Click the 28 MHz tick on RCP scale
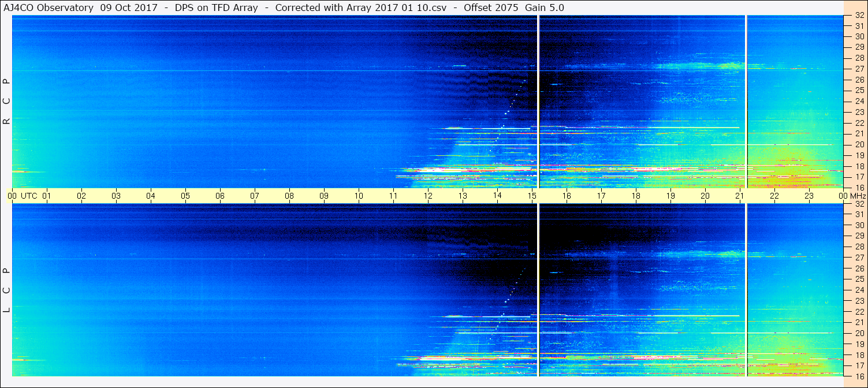This screenshot has width=868, height=388. [859, 58]
